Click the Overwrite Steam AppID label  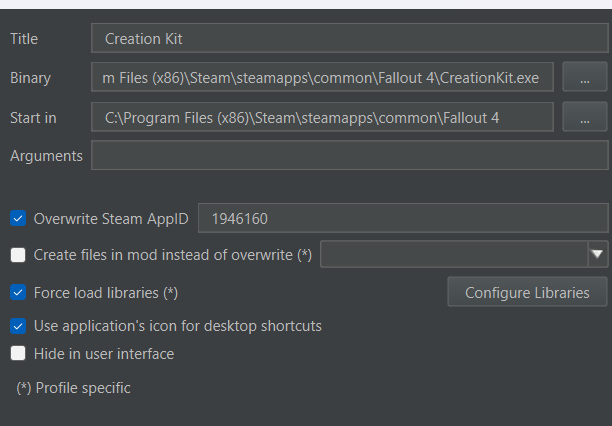(x=111, y=219)
